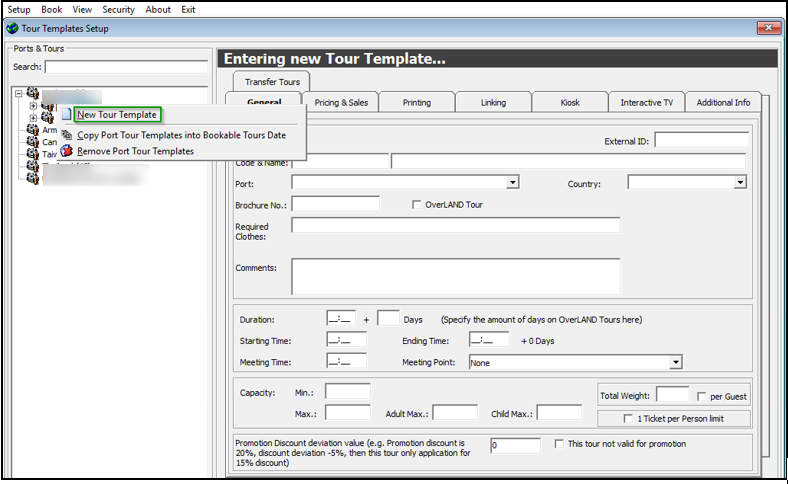
Task: Select the Taiv tree row
Action: pyautogui.click(x=49, y=154)
